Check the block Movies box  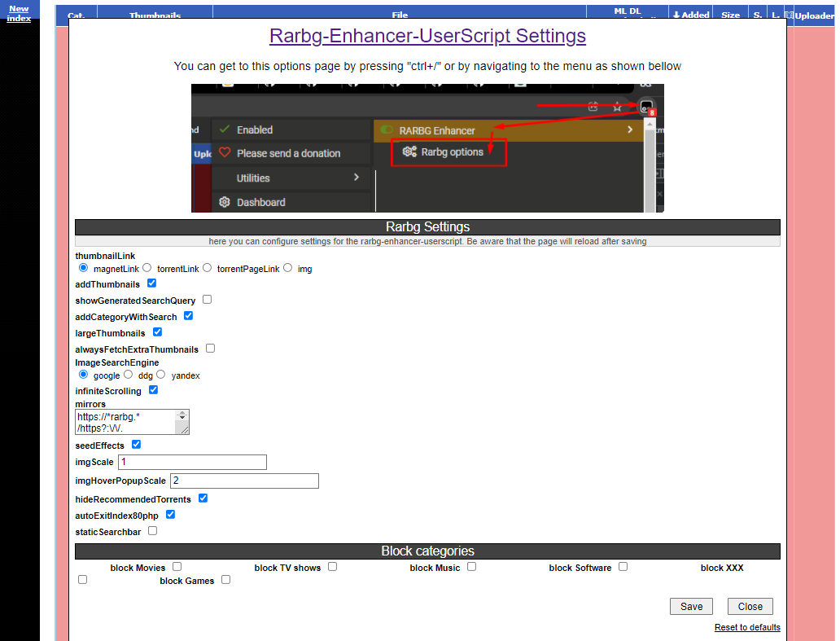click(177, 567)
